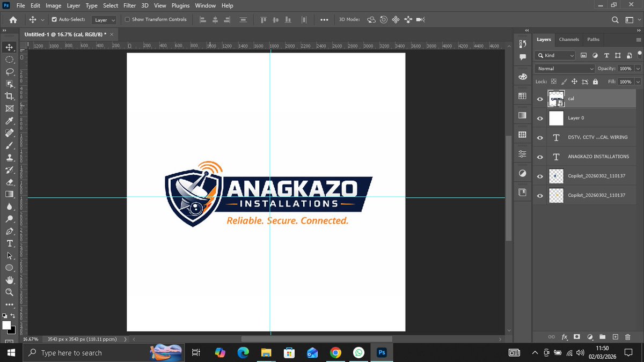
Task: Open the Move tool preset picker arrow
Action: pos(42,20)
